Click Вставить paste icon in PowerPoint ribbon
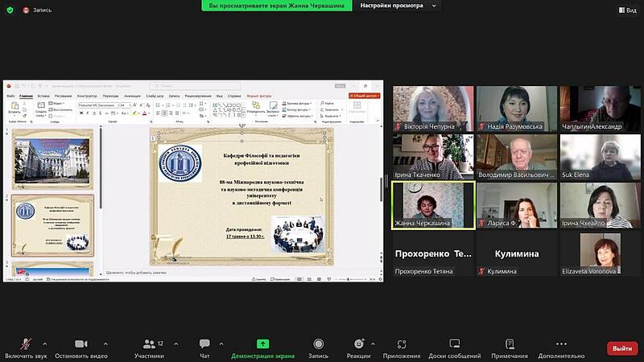The image size is (644, 362). point(14,107)
